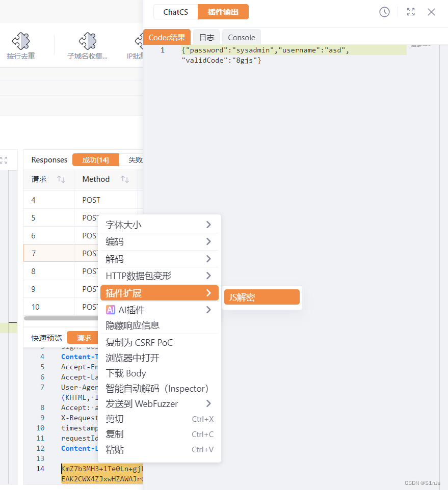Choose 复制为 CSRF PoC
The height and width of the screenshot is (490, 448).
[159, 342]
